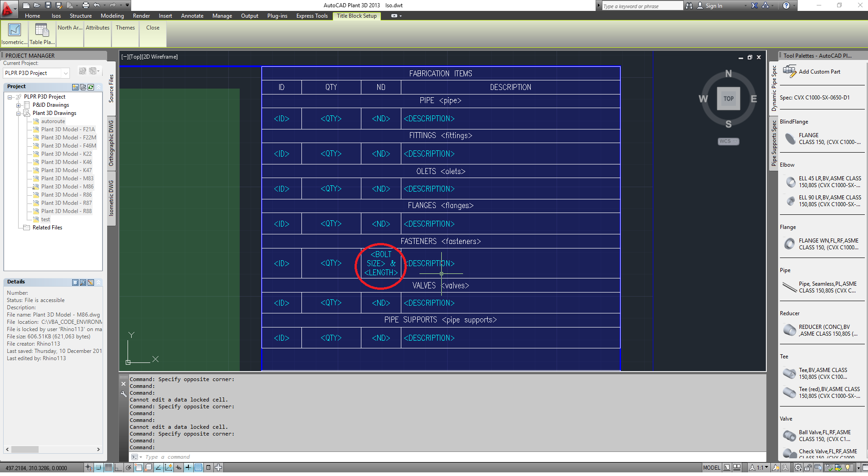
Task: Open the Current Project dropdown
Action: pyautogui.click(x=65, y=73)
